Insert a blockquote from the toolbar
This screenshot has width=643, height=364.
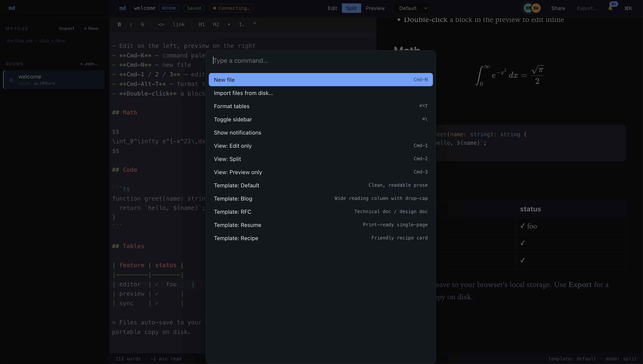pos(254,24)
